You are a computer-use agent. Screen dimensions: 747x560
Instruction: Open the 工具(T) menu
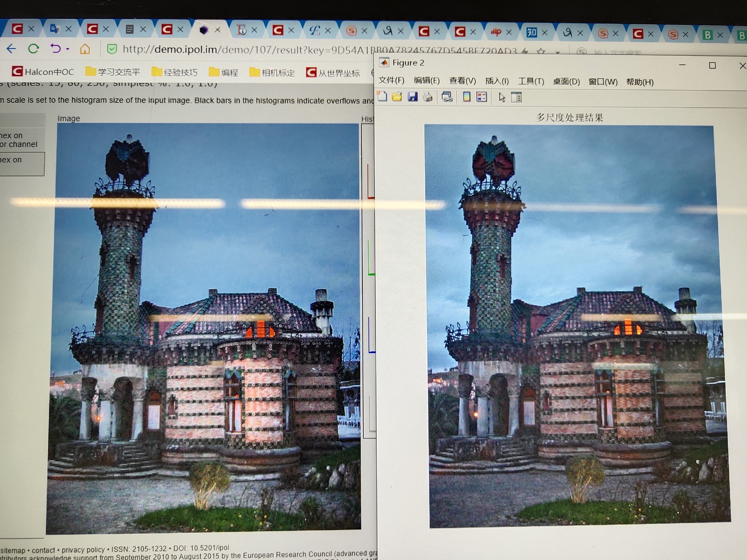tap(531, 81)
